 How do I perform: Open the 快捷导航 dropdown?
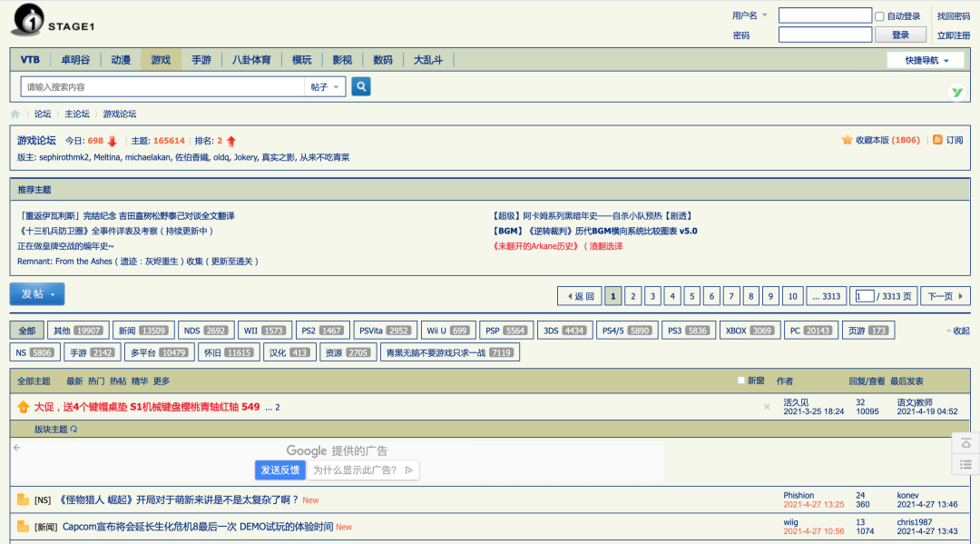pos(926,60)
